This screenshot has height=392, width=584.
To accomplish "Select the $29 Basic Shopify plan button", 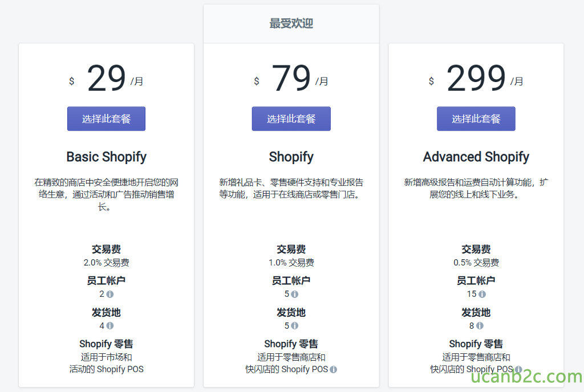I will click(x=106, y=119).
